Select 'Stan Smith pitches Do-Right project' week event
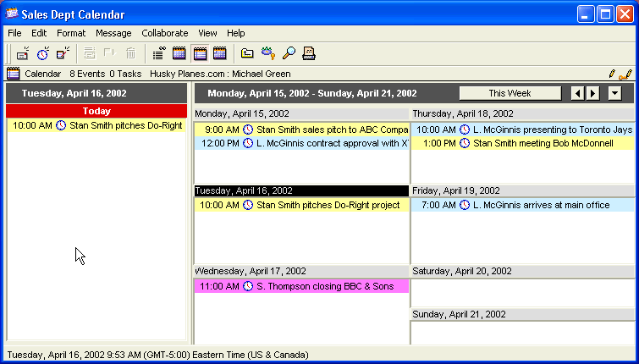Screen dimensions: 639x364 pyautogui.click(x=301, y=205)
